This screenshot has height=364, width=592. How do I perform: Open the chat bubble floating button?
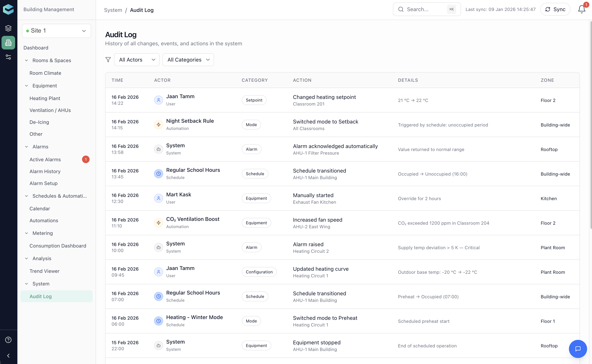click(x=578, y=349)
